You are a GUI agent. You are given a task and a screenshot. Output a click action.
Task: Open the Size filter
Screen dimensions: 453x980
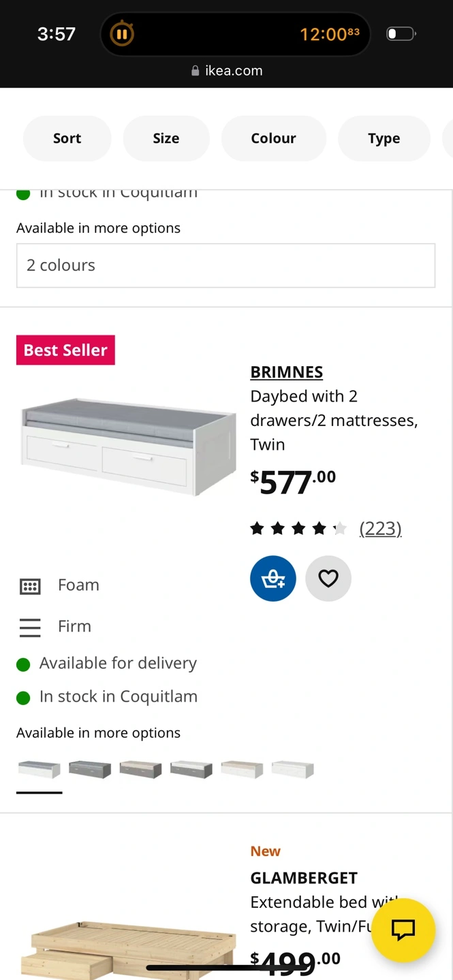[166, 138]
